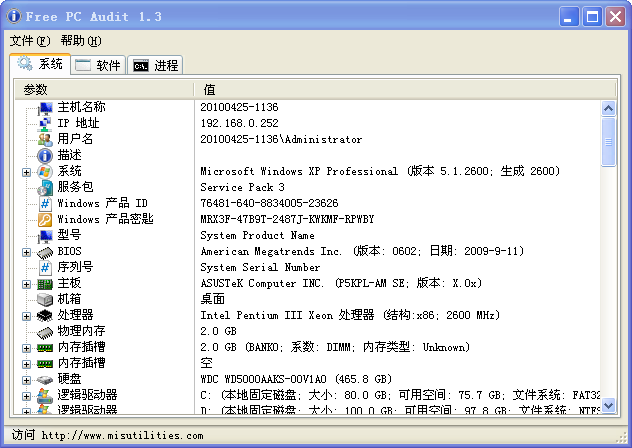Click the case icon next to 机箱

(45, 299)
